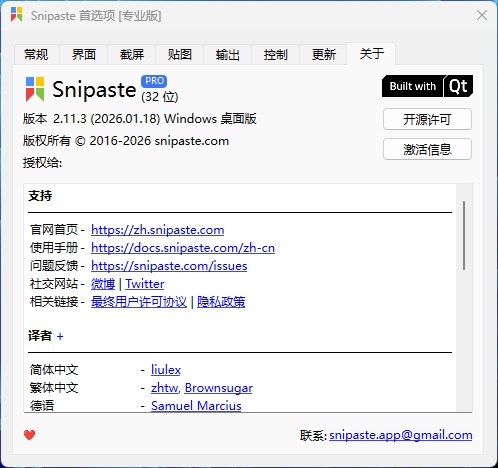
Task: Expand translators list with the plus sign
Action: point(60,336)
